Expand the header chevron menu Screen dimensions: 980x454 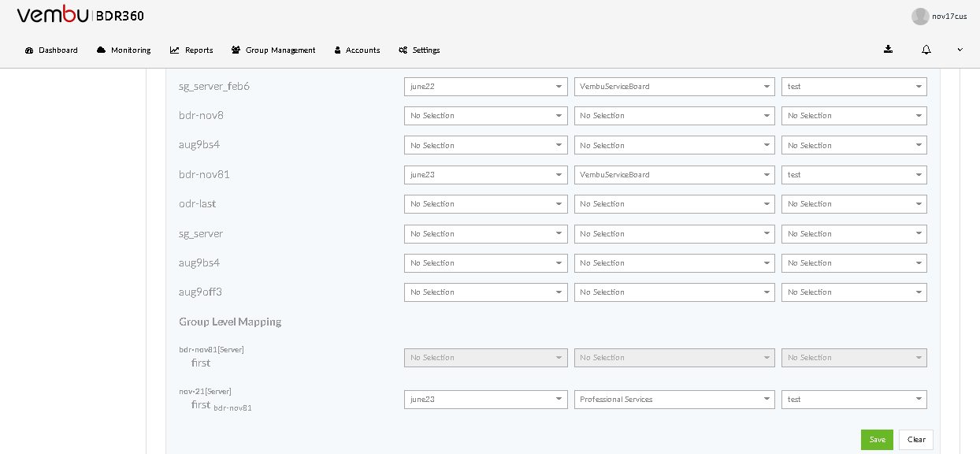(960, 50)
